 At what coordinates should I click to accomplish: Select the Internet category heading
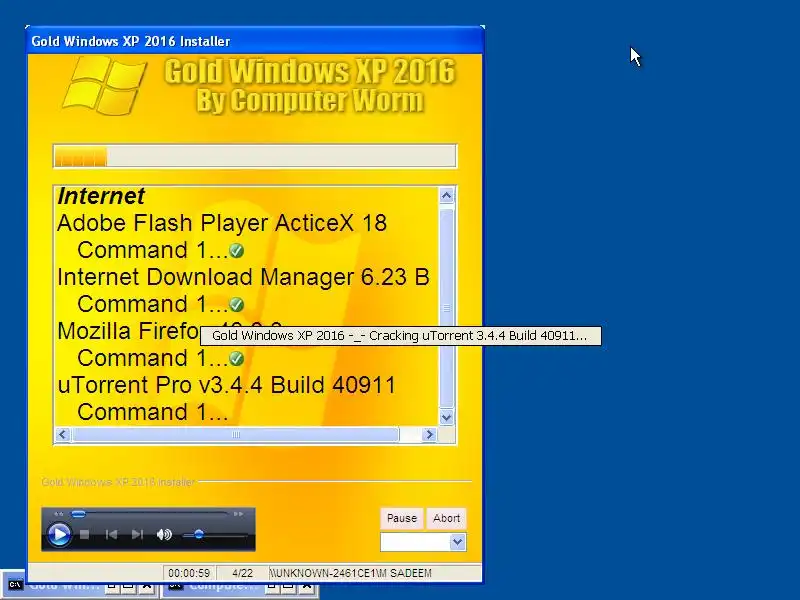click(x=101, y=196)
